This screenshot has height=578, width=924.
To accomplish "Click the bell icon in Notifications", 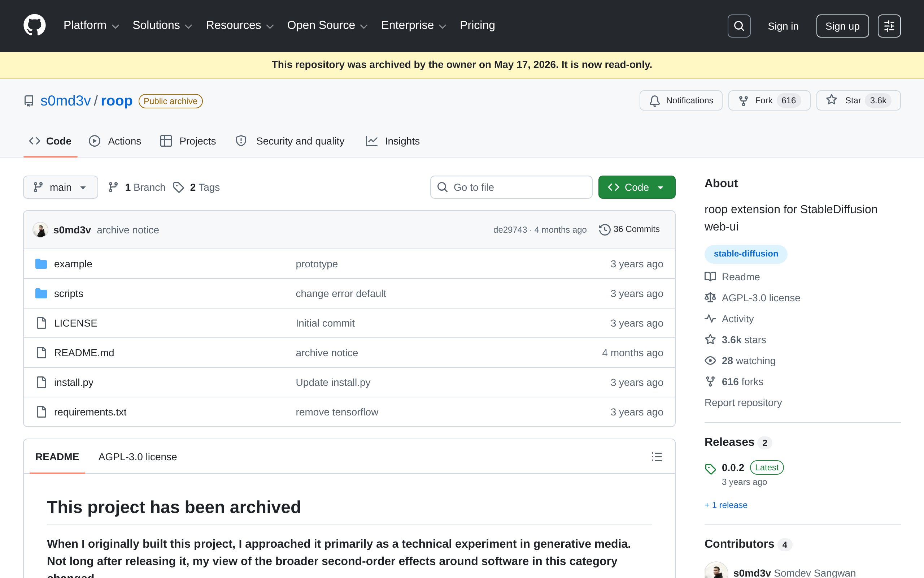I will (x=654, y=100).
